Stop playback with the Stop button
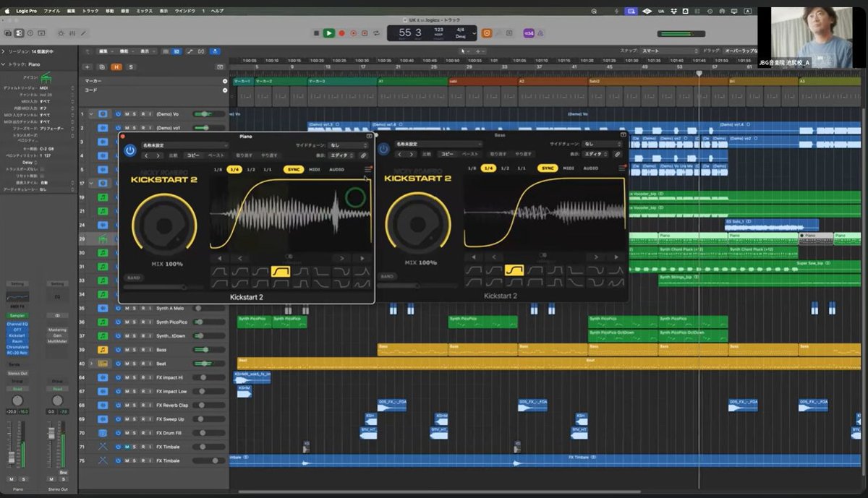This screenshot has height=498, width=868. point(316,33)
